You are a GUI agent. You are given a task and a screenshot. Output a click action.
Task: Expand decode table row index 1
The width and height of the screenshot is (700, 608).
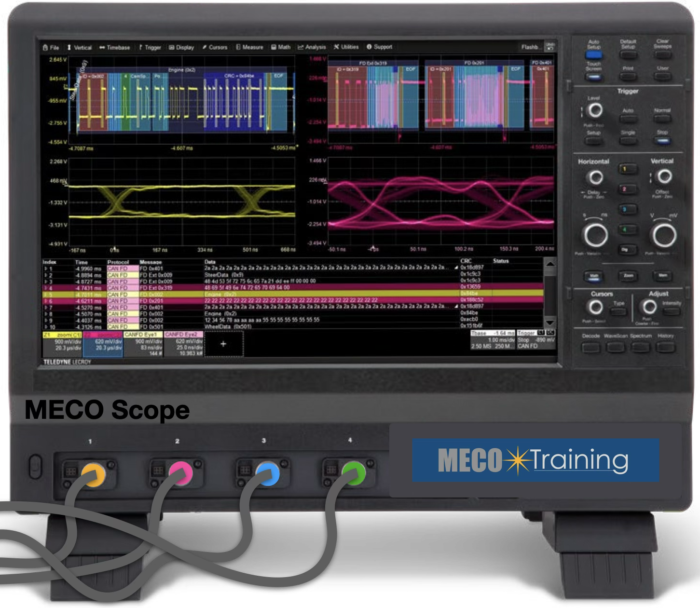tap(46, 269)
